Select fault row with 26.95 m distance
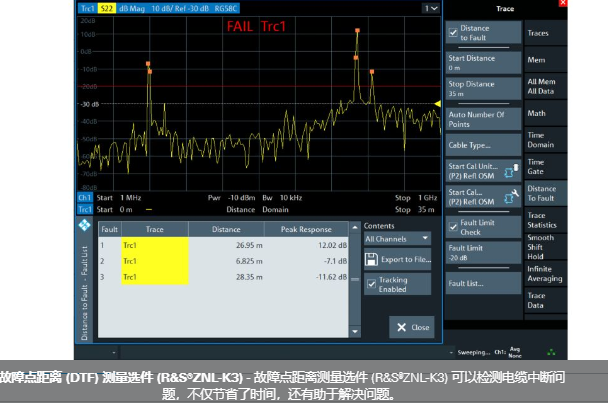The height and width of the screenshot is (403, 608). (223, 245)
